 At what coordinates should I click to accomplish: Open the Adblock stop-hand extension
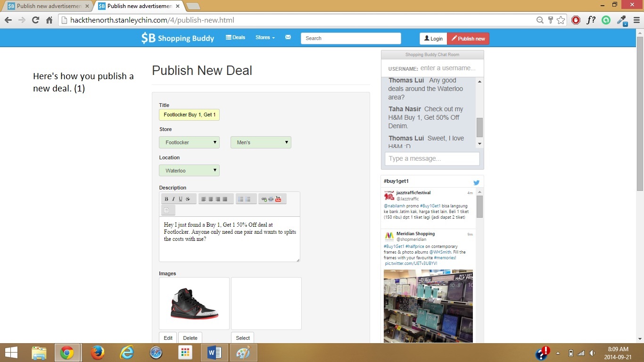[576, 20]
